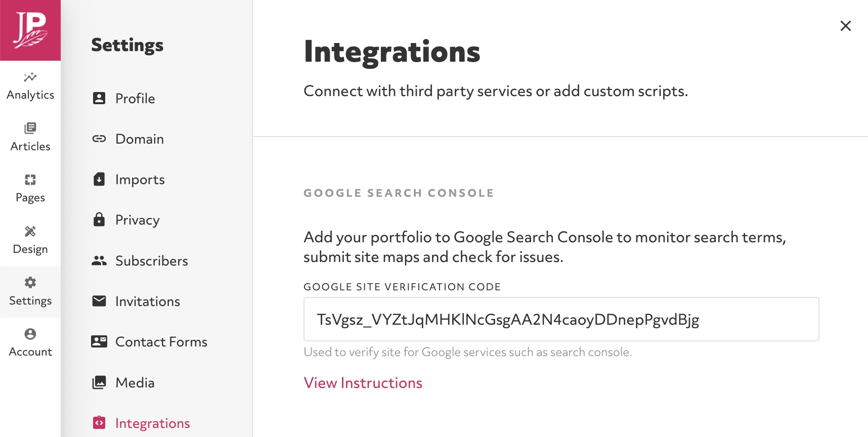The width and height of the screenshot is (868, 437).
Task: Click the View Instructions link
Action: tap(363, 383)
